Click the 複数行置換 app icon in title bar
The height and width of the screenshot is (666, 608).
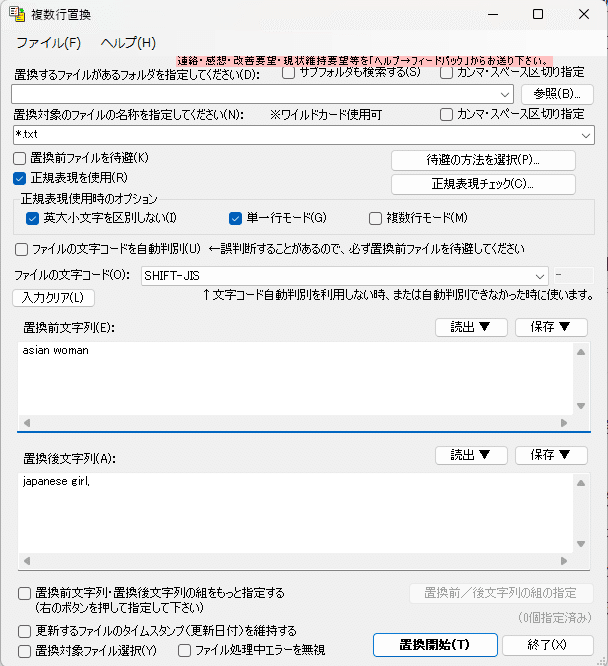coord(17,14)
